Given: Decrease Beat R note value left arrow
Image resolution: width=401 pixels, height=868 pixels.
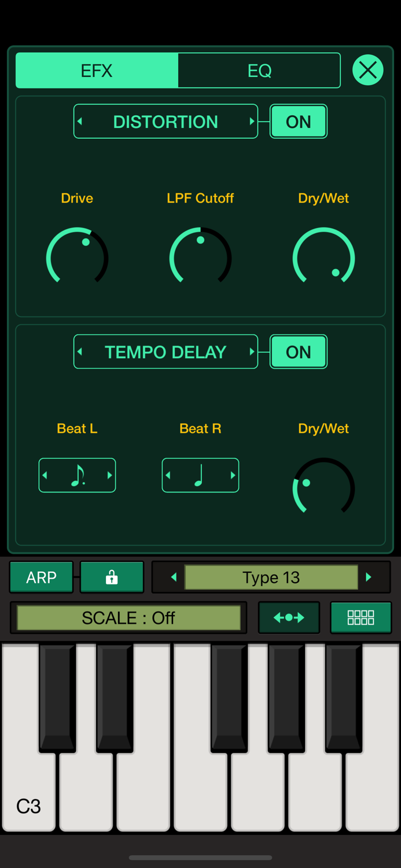Looking at the screenshot, I should click(168, 475).
